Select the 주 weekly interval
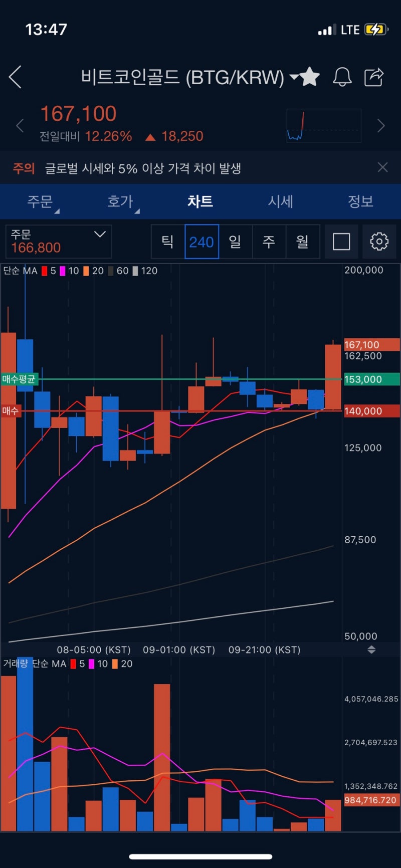Viewport: 401px width, 868px height. coord(269,242)
